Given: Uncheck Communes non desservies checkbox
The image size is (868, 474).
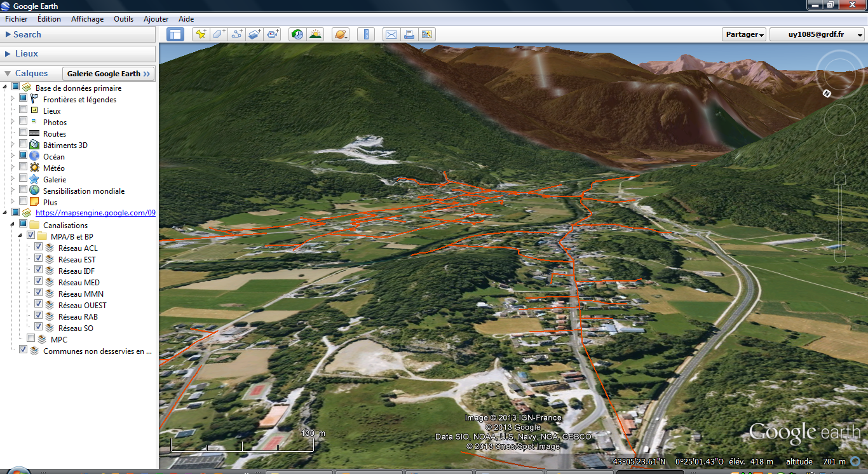Looking at the screenshot, I should click(x=23, y=351).
